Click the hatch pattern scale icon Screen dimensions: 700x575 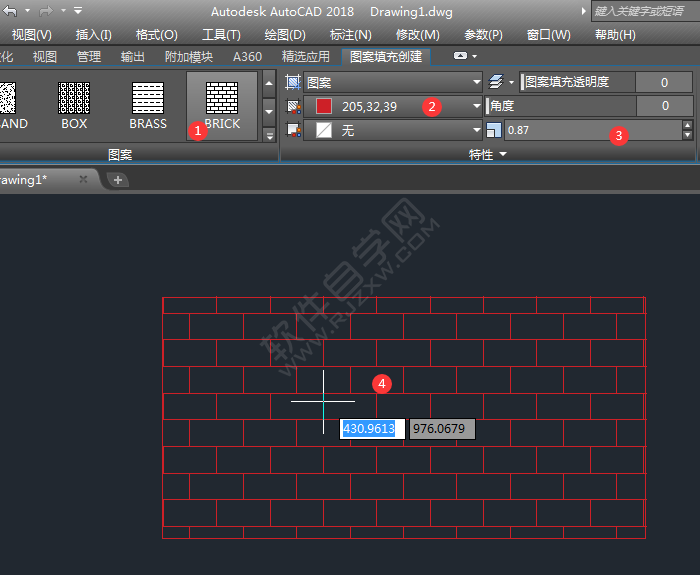(494, 130)
